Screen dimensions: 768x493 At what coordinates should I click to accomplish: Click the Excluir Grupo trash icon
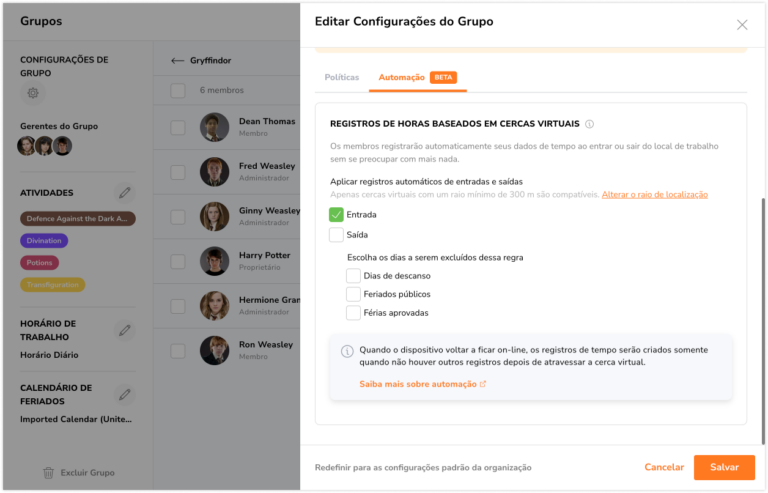(x=48, y=472)
